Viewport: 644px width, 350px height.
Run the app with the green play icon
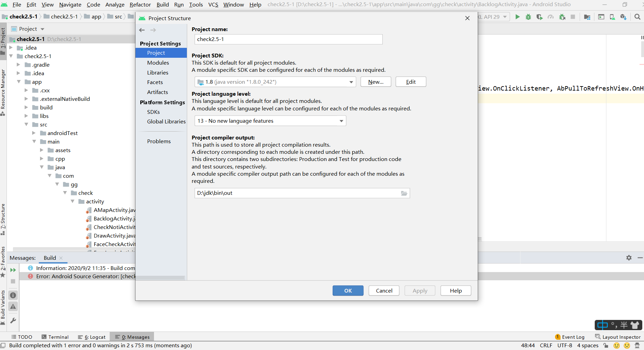pos(517,17)
